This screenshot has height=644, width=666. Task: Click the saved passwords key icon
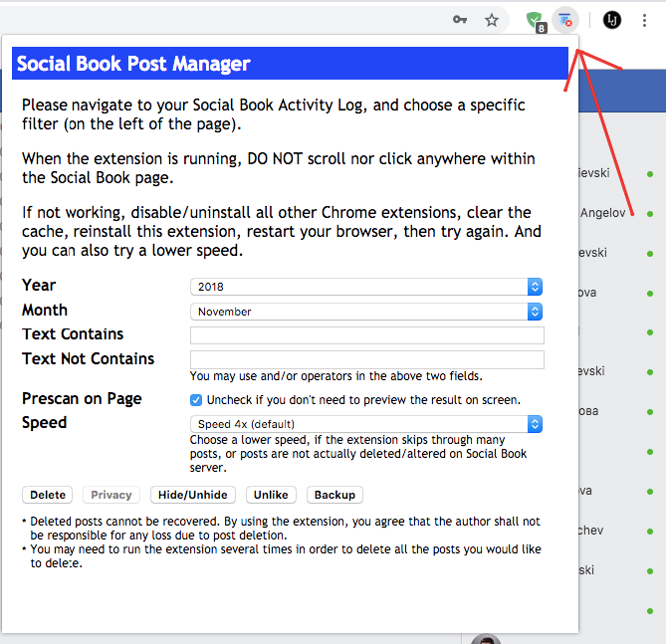[460, 20]
